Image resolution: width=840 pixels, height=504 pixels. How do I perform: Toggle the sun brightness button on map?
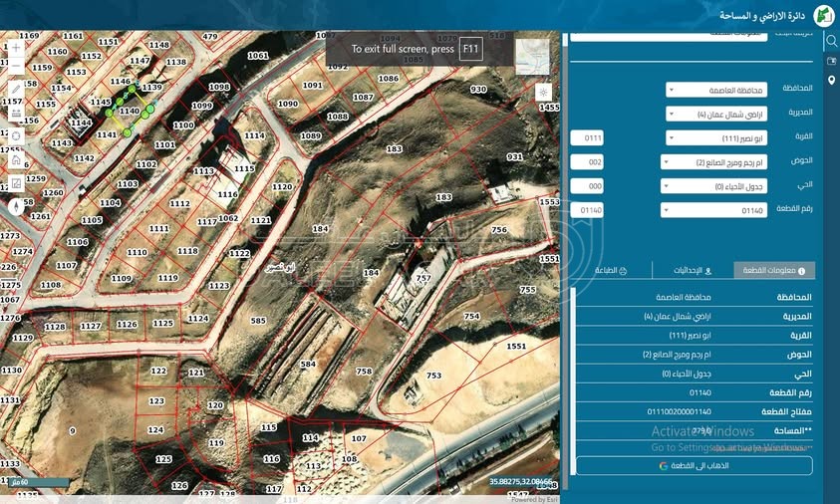tap(544, 92)
